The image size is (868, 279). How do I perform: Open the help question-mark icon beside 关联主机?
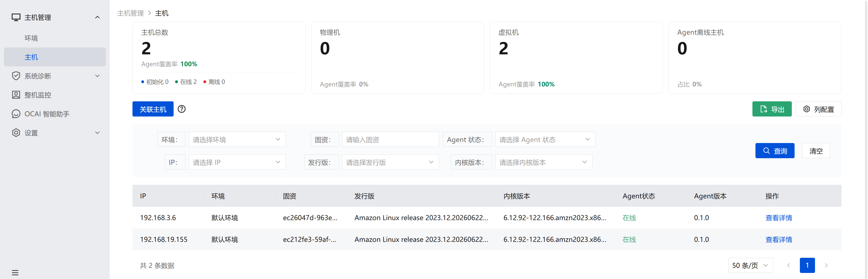(182, 109)
